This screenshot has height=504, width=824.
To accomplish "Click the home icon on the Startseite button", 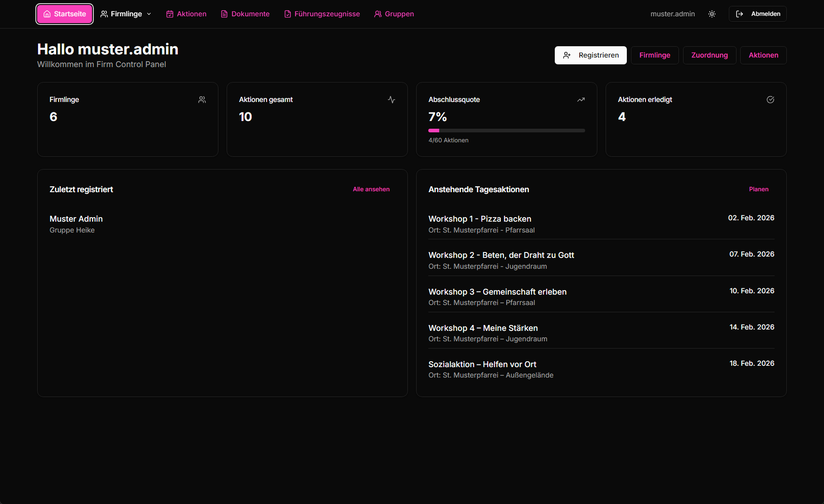I will click(47, 14).
